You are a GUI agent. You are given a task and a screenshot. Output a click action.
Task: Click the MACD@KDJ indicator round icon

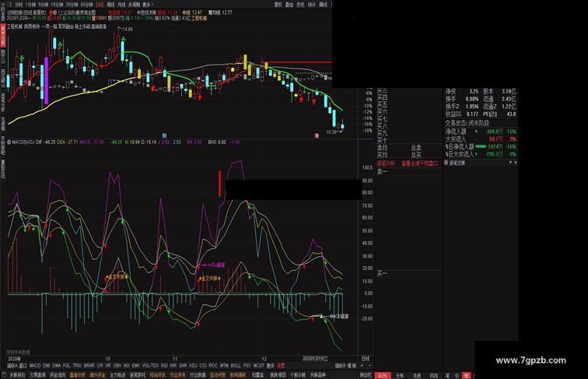tap(9, 142)
